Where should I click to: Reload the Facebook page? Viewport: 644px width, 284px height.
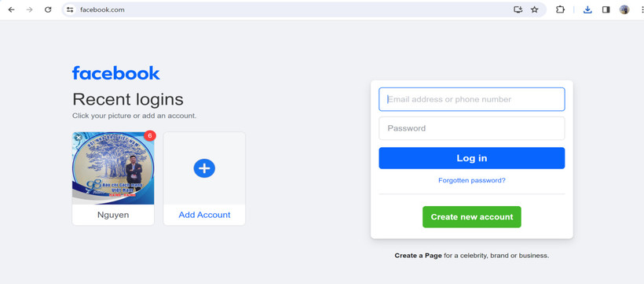48,9
